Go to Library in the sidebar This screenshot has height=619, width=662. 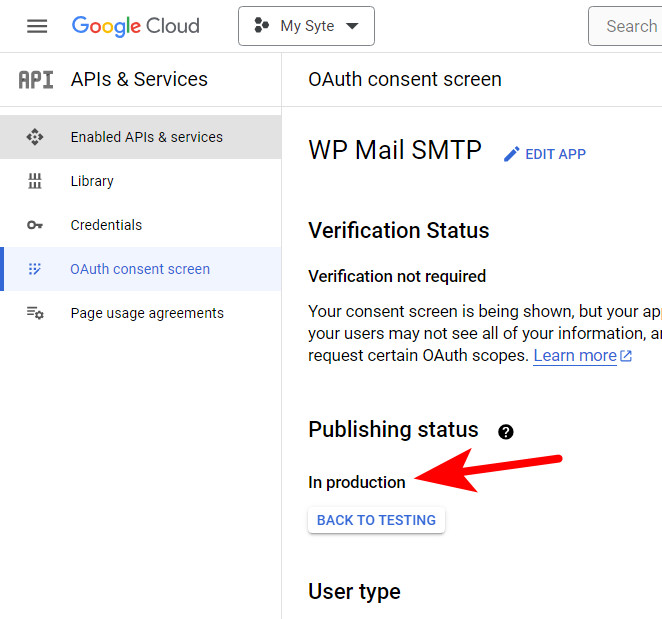point(141,181)
